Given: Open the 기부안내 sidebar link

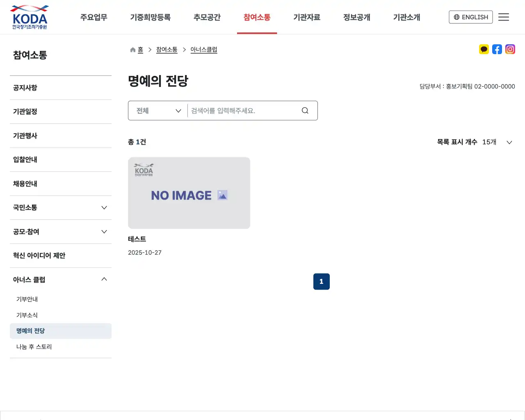Looking at the screenshot, I should [x=27, y=299].
